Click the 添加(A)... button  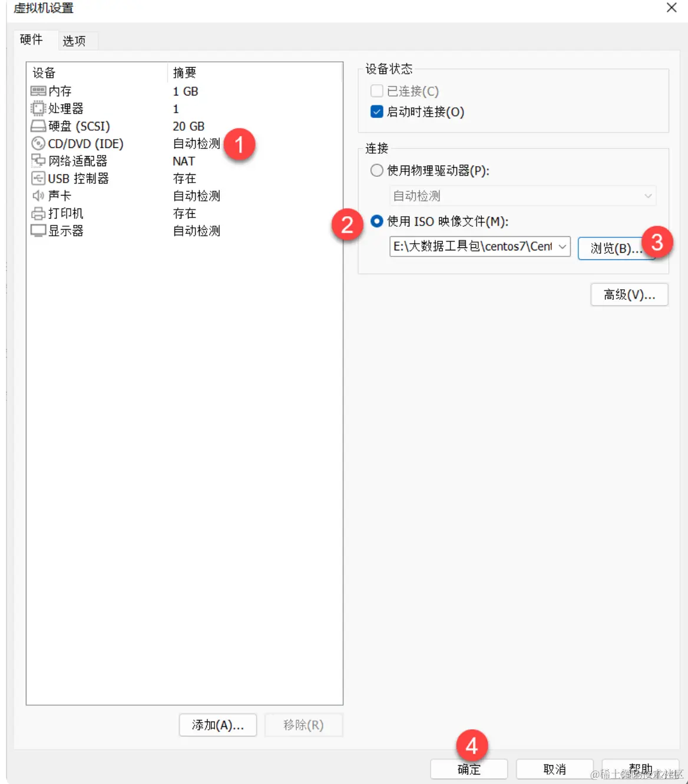coord(218,725)
